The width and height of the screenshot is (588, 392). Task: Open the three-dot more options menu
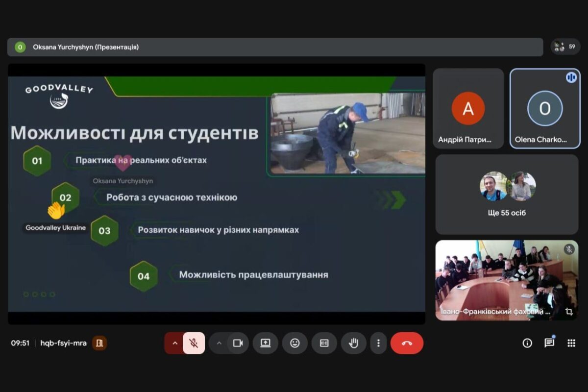pyautogui.click(x=378, y=343)
